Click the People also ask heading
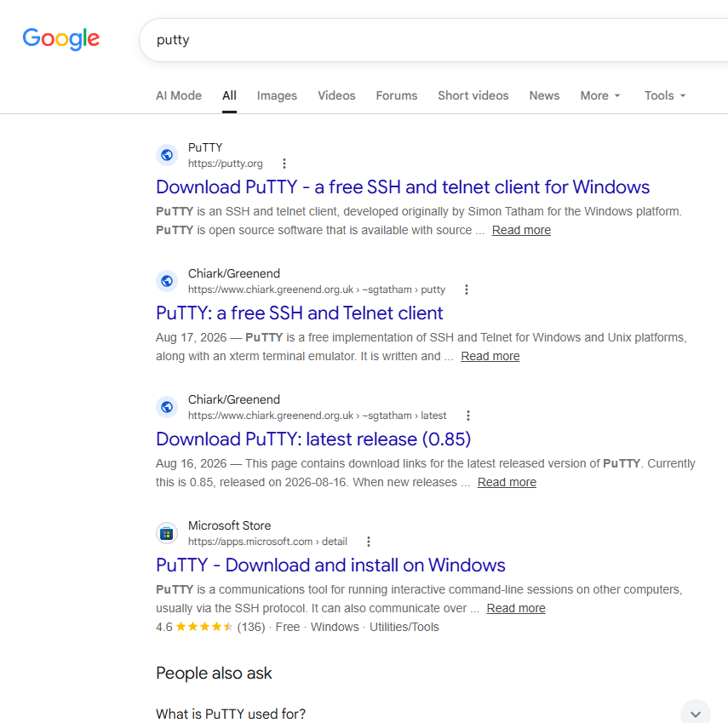 (x=214, y=674)
